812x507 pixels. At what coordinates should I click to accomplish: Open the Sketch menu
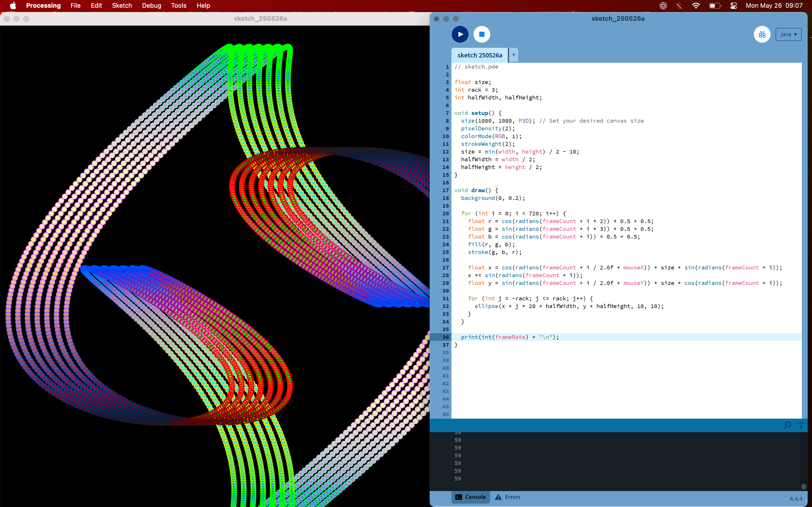click(x=122, y=6)
